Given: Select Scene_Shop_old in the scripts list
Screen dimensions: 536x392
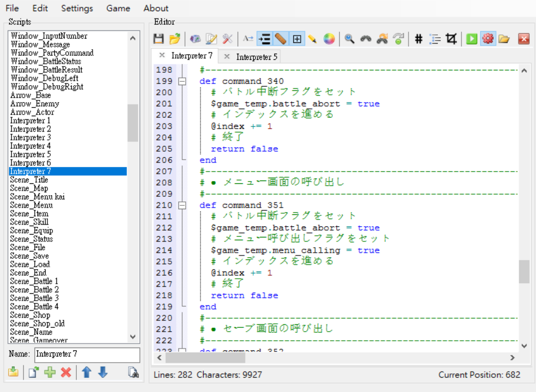Looking at the screenshot, I should (x=68, y=323).
